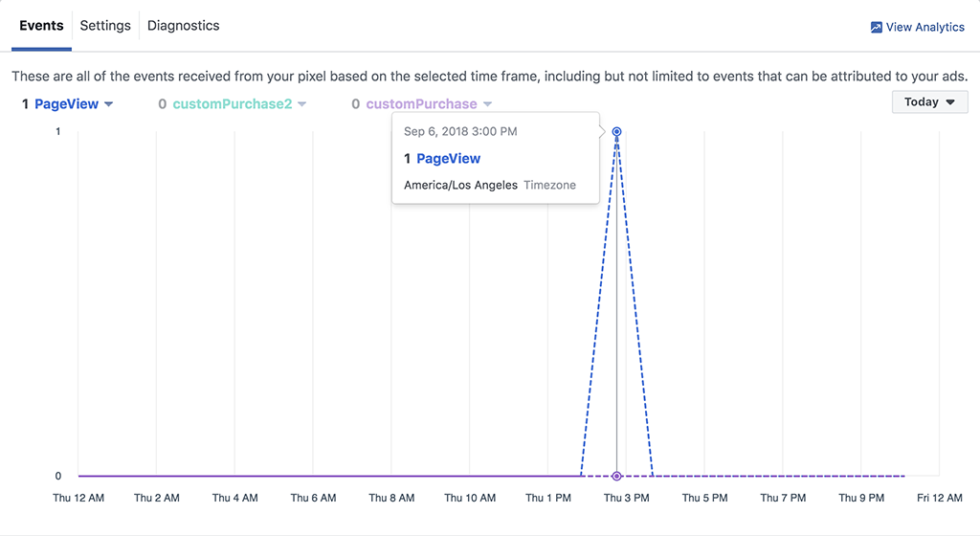Expand the PageView dropdown arrow
The width and height of the screenshot is (980, 536).
[109, 104]
